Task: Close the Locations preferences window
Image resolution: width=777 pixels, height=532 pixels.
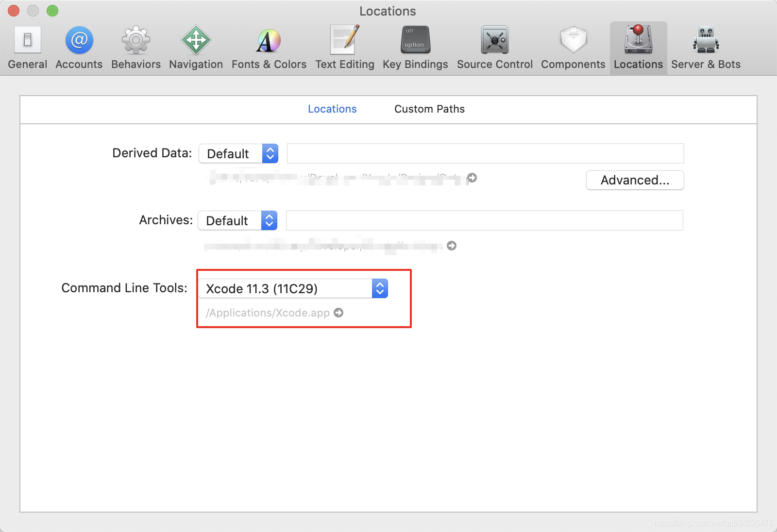Action: [14, 11]
